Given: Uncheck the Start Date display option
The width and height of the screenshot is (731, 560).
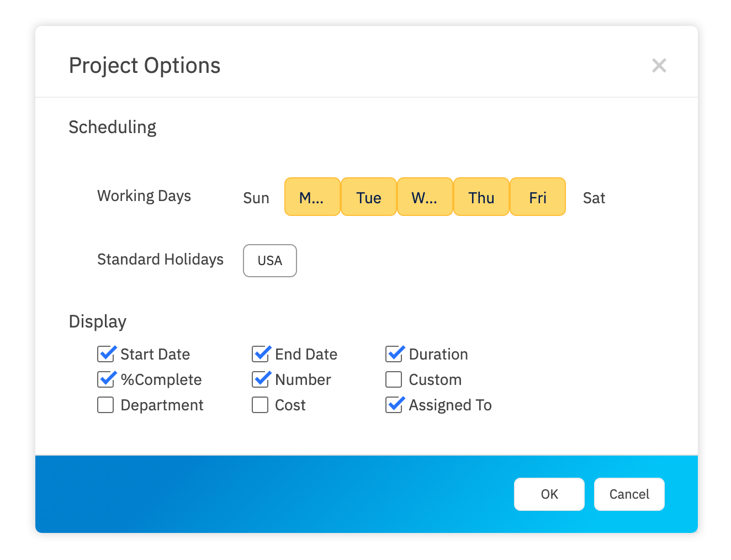Looking at the screenshot, I should click(x=107, y=354).
